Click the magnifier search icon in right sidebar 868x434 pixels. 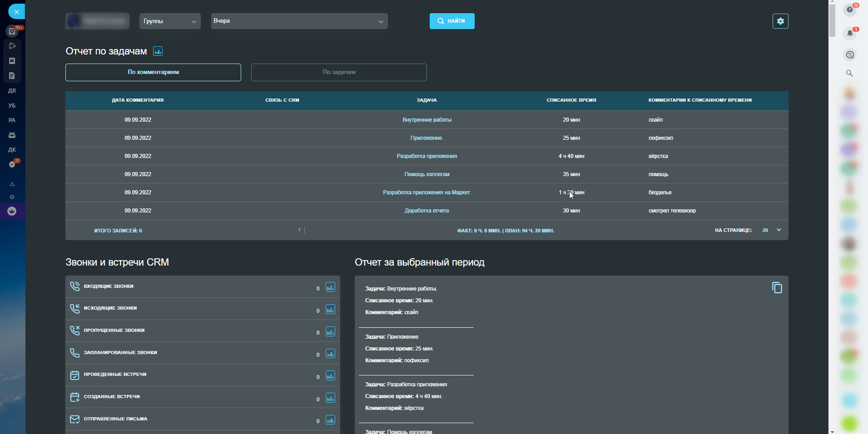point(849,73)
